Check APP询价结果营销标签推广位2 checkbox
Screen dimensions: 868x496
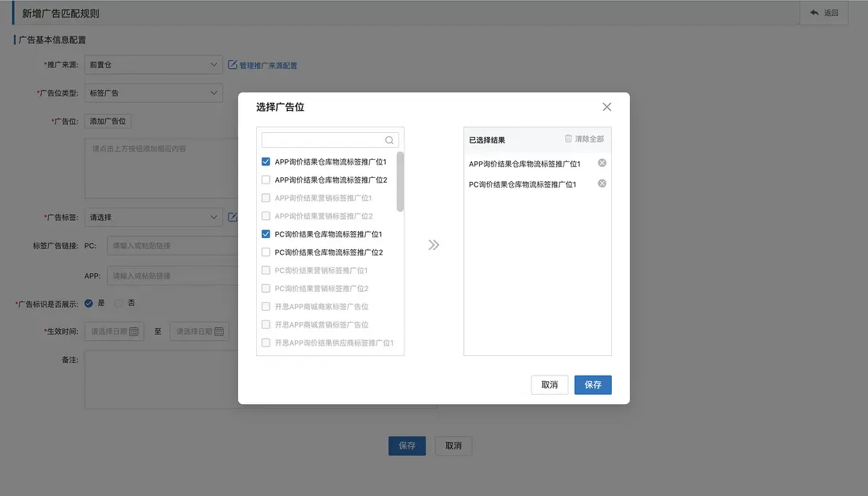point(266,216)
